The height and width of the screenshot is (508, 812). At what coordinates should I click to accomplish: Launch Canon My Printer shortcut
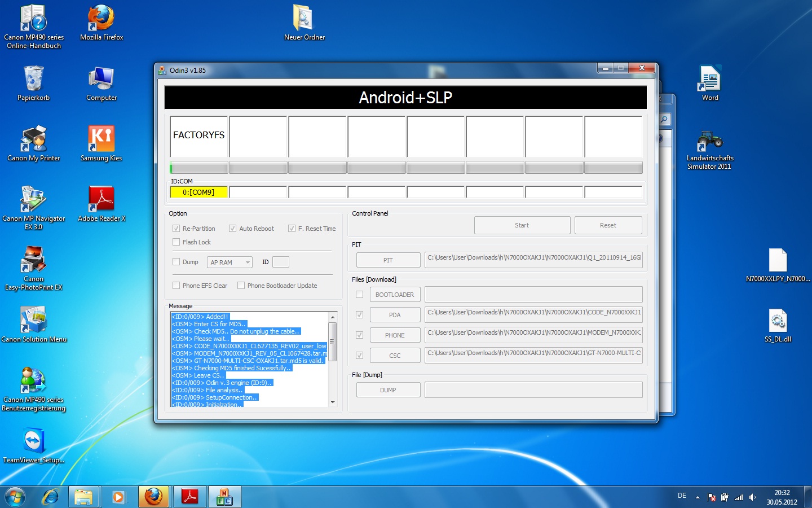tap(33, 143)
